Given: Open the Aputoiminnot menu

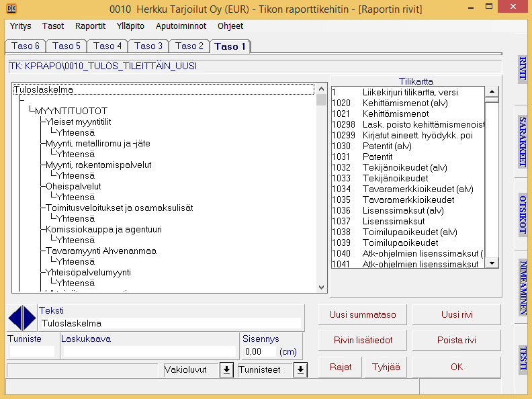Looking at the screenshot, I should (181, 26).
